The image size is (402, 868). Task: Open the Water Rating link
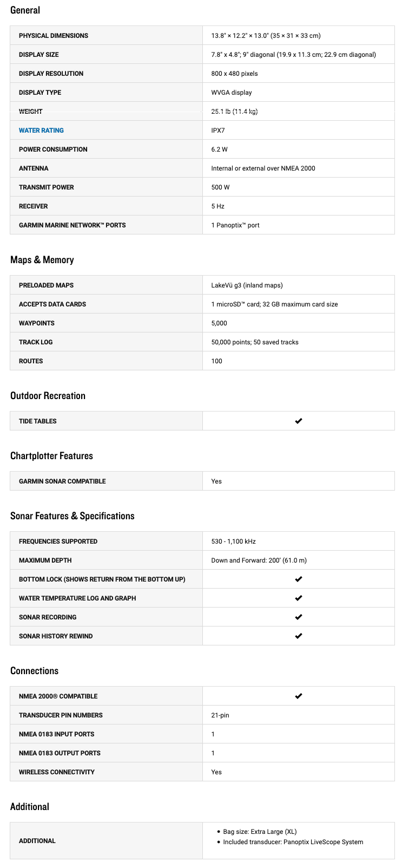tap(41, 130)
